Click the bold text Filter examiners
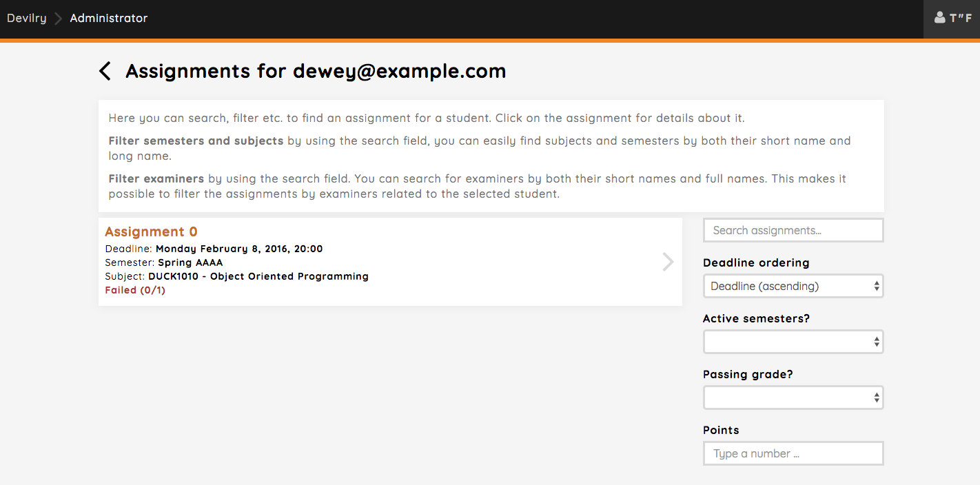Image resolution: width=980 pixels, height=485 pixels. coord(156,178)
